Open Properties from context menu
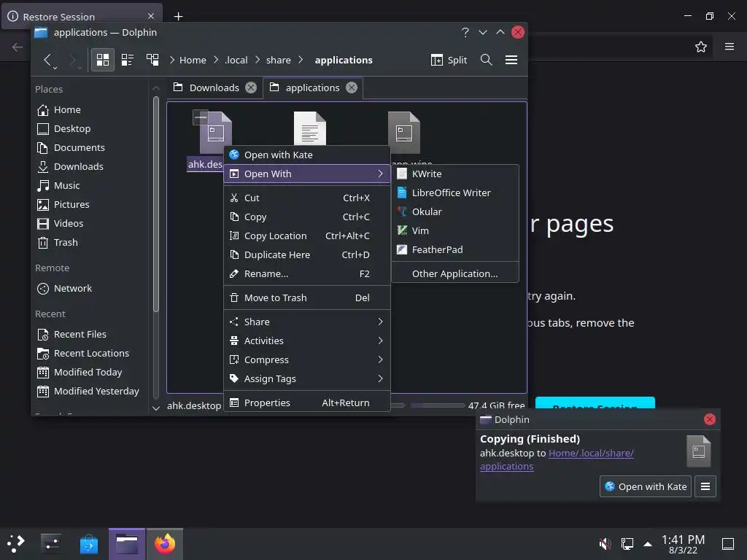Viewport: 747px width, 560px height. click(x=307, y=402)
